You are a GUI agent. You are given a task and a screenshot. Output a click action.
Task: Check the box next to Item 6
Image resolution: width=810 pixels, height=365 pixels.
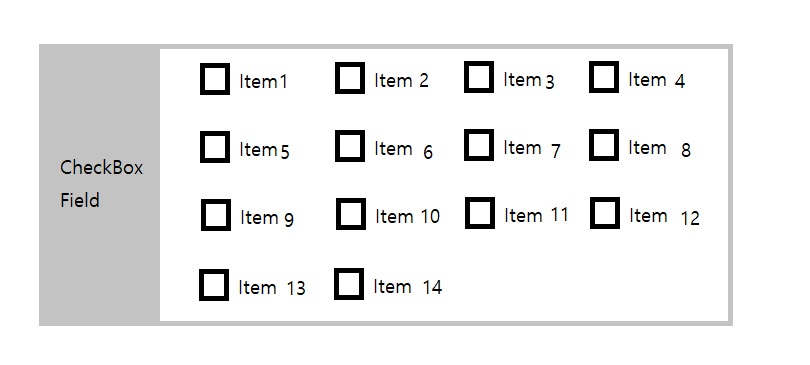pos(350,146)
